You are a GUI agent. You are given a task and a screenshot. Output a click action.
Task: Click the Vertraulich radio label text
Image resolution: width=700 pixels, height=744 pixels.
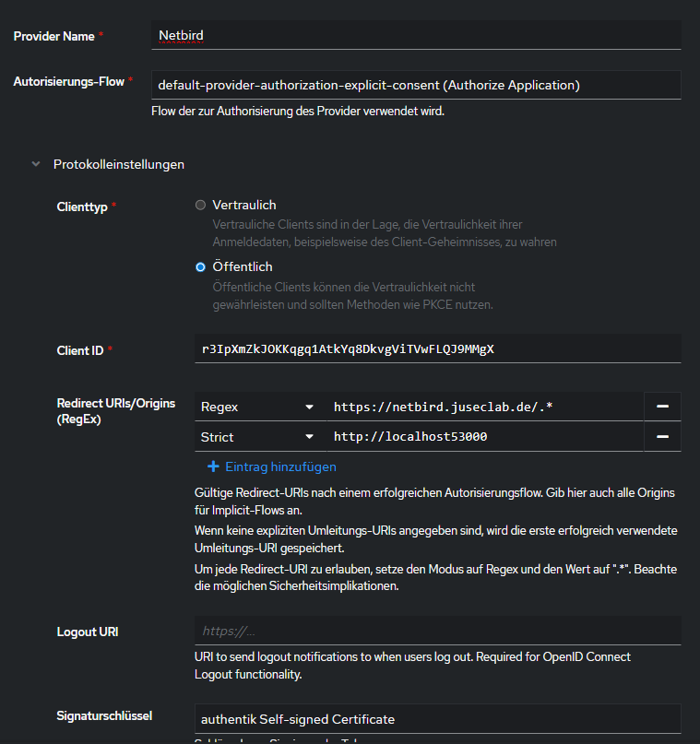[244, 205]
